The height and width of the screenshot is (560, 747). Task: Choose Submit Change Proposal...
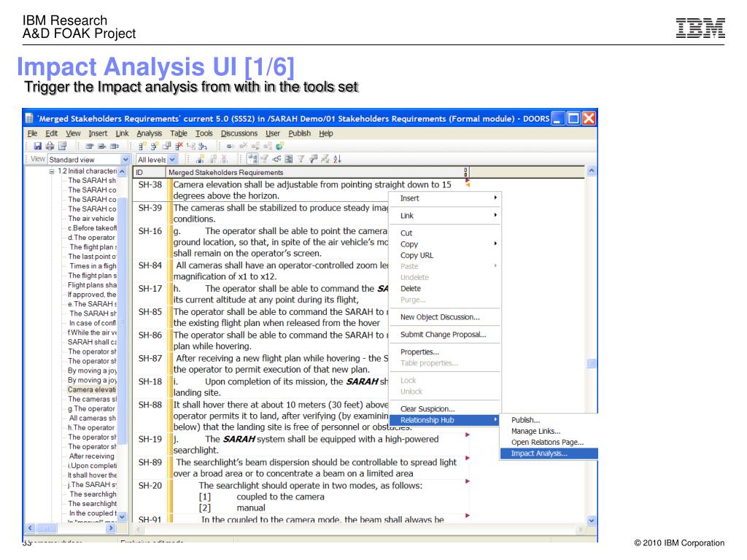point(446,334)
